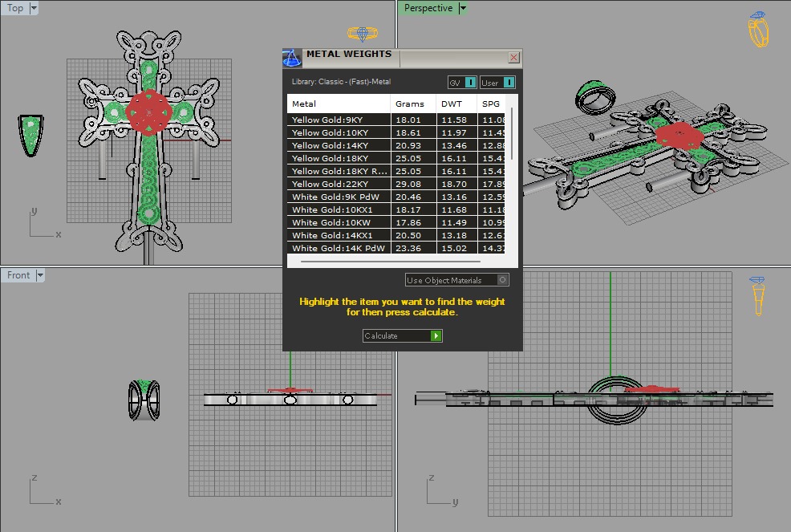Select red center gem in Top viewport
The image size is (791, 532).
(149, 112)
